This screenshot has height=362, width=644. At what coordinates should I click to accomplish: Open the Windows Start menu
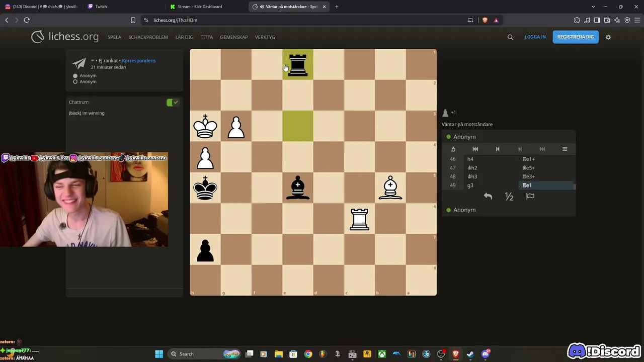(159, 354)
